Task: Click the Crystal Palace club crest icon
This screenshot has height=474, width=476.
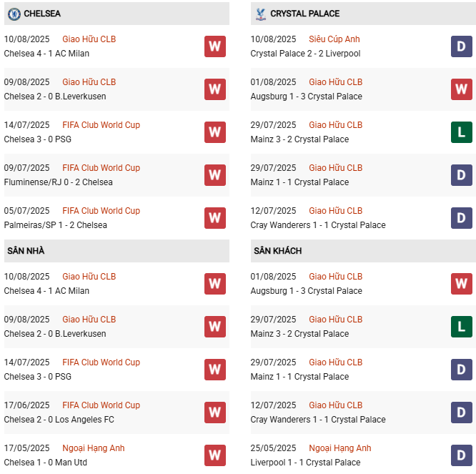Action: (x=259, y=14)
